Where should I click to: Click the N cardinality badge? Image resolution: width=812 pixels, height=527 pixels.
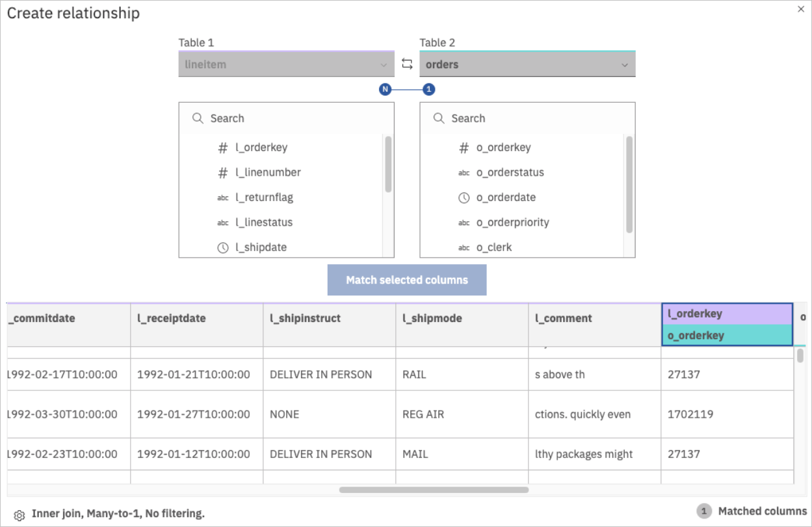click(385, 90)
